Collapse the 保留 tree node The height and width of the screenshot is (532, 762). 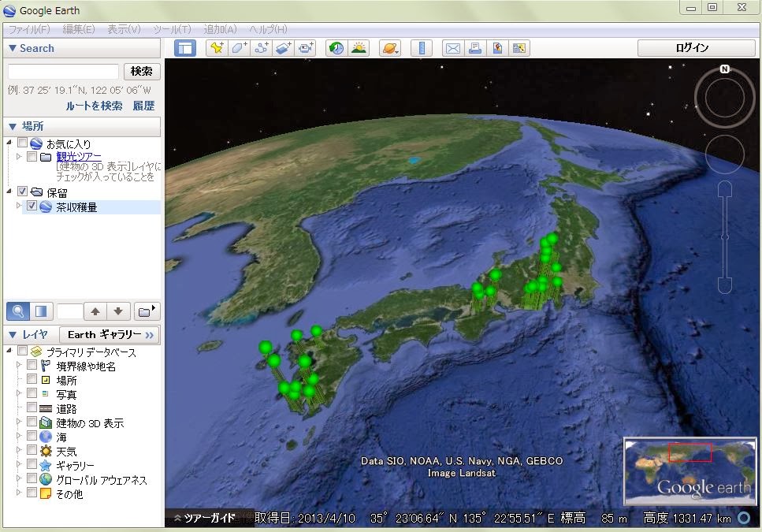click(9, 192)
